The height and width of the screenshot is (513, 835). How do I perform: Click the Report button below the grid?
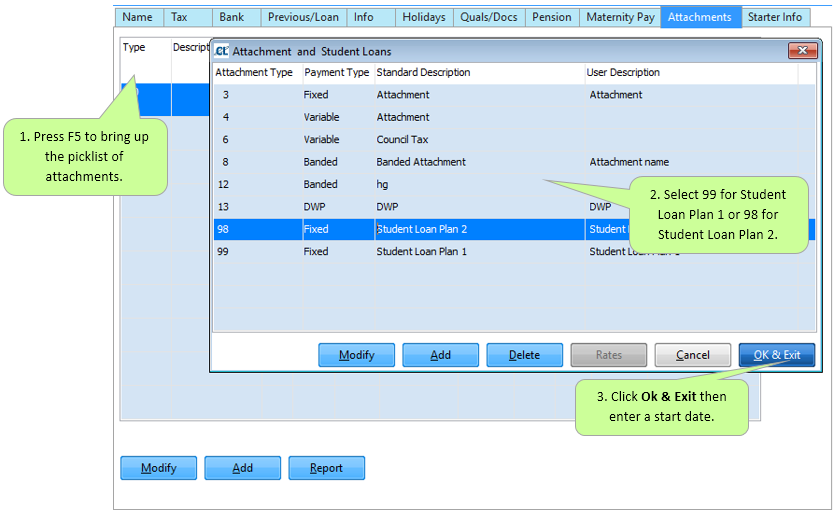pyautogui.click(x=326, y=468)
